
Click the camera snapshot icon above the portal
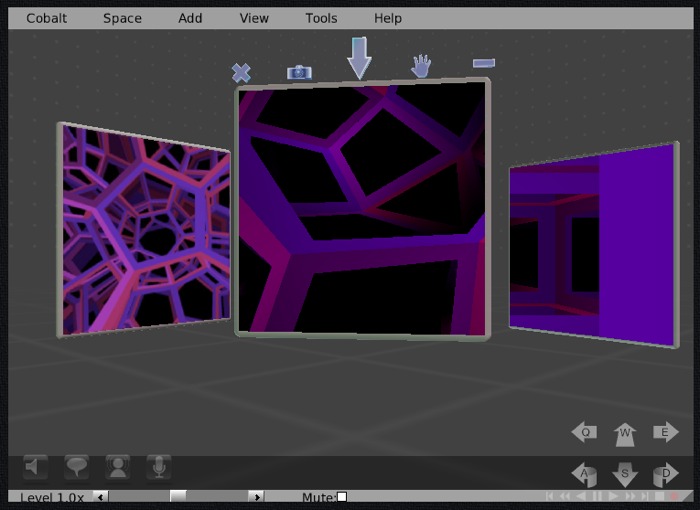299,72
